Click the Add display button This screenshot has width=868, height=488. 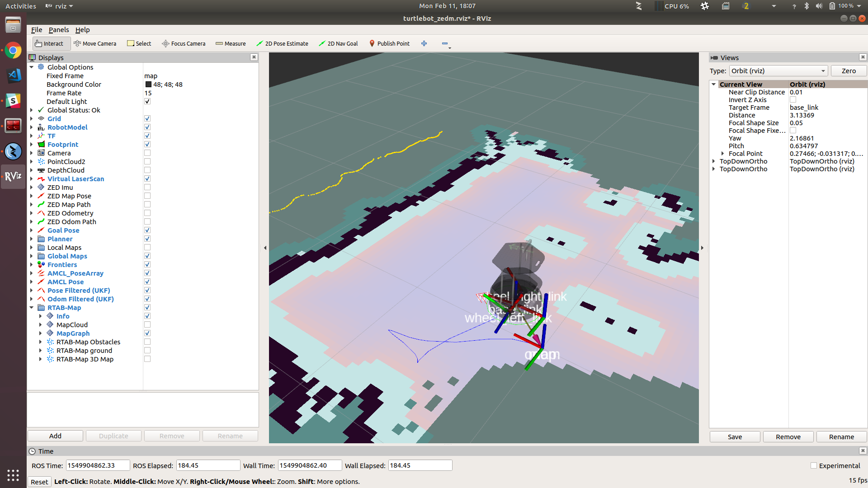click(55, 436)
